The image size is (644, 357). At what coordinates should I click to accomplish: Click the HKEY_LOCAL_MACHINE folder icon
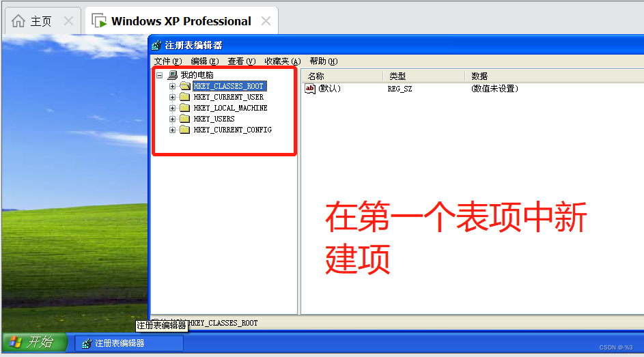[x=185, y=108]
